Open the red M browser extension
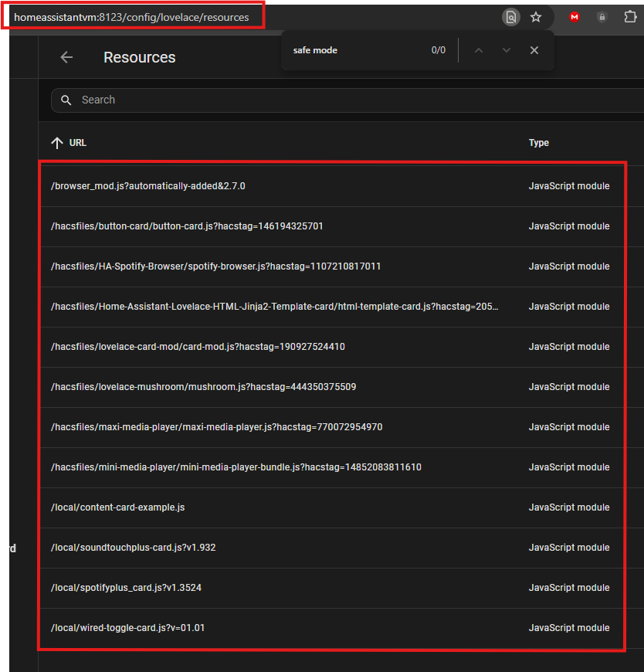Screen dimensions: 644x672 pyautogui.click(x=575, y=17)
